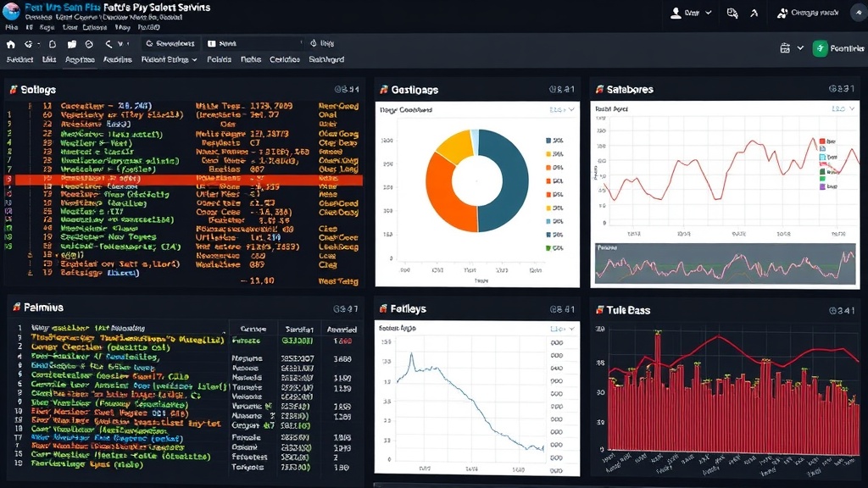Click the green badge icon at the toolbar's right
This screenshot has height=488, width=868.
(x=820, y=48)
